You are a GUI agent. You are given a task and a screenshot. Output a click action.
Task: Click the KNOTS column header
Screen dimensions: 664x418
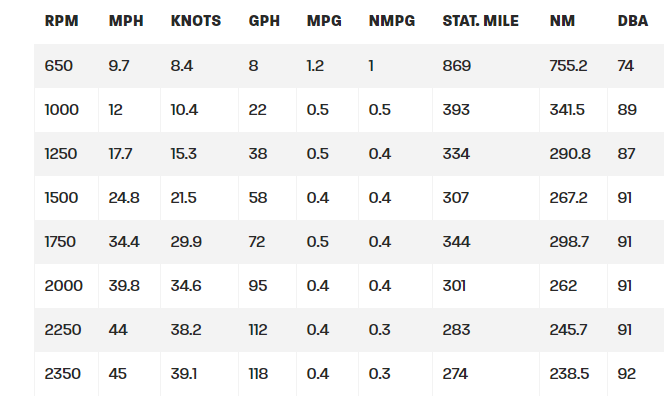(196, 21)
